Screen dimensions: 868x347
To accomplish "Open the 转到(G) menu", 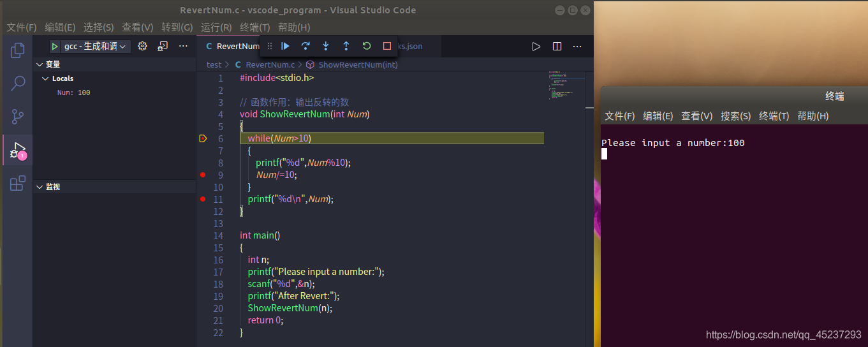I will tap(177, 27).
